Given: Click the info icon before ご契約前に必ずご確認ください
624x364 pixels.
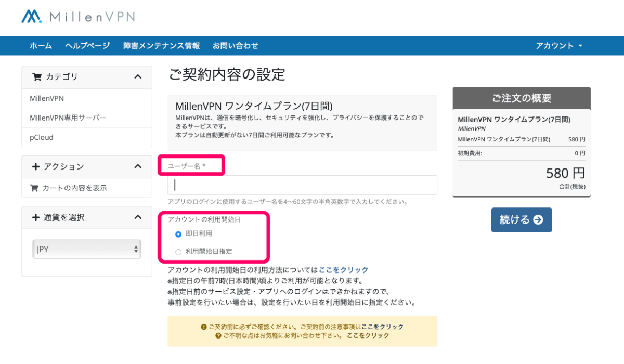Looking at the screenshot, I should 203,327.
